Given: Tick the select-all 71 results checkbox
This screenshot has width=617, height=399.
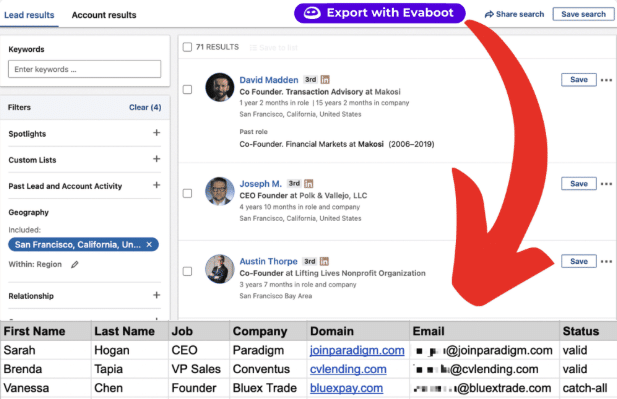Looking at the screenshot, I should 187,47.
